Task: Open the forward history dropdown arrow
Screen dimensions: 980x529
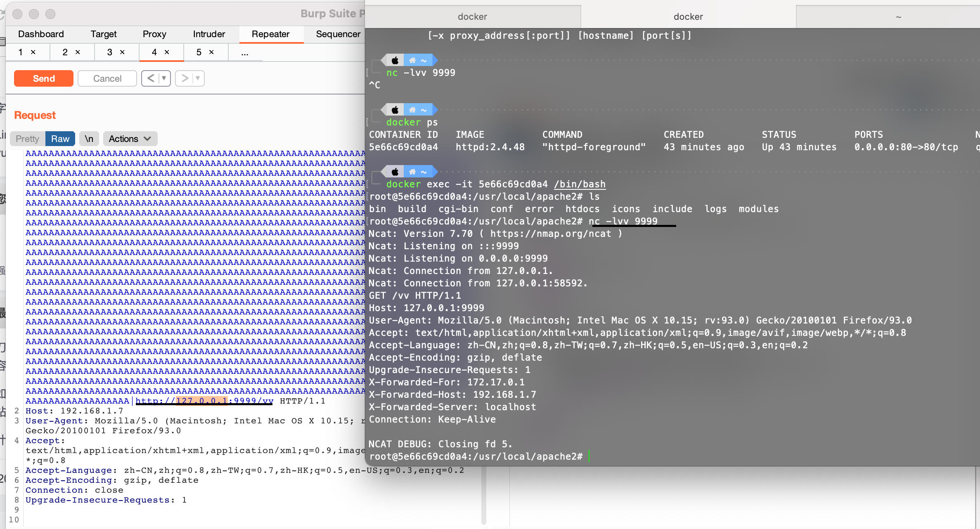Action: (198, 78)
